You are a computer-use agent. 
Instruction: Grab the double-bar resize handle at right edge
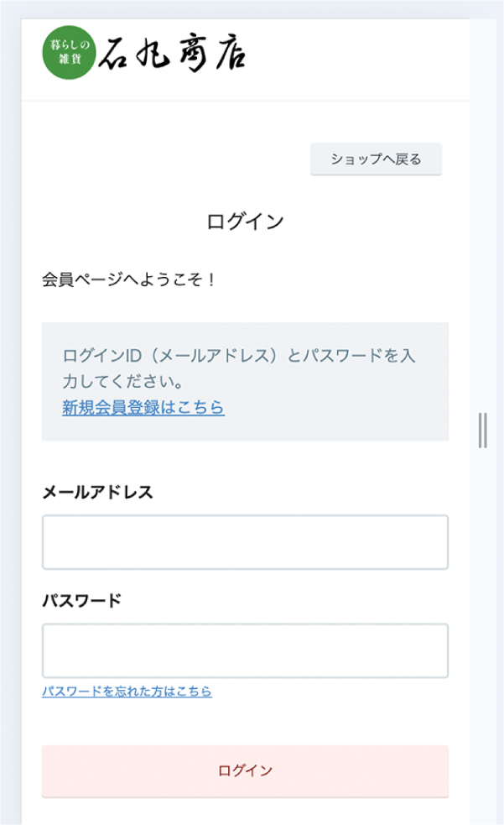point(482,430)
